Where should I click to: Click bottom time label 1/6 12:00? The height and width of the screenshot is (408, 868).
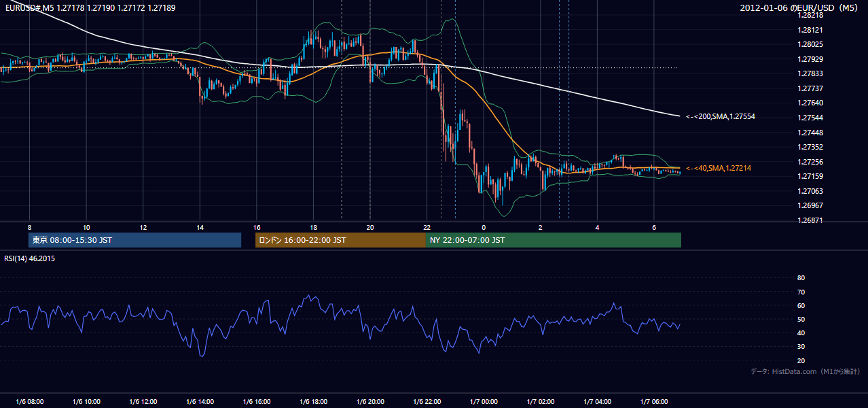coord(143,401)
